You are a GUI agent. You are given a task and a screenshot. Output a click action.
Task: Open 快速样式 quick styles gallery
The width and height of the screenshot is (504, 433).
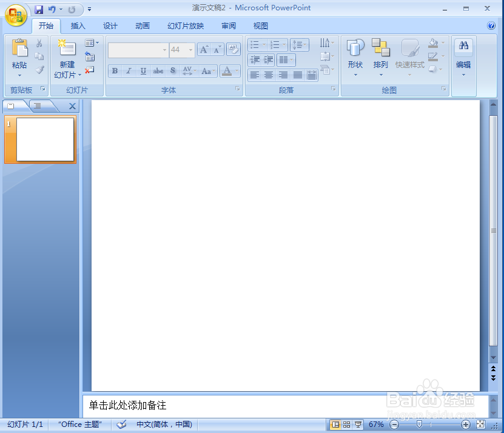[410, 57]
